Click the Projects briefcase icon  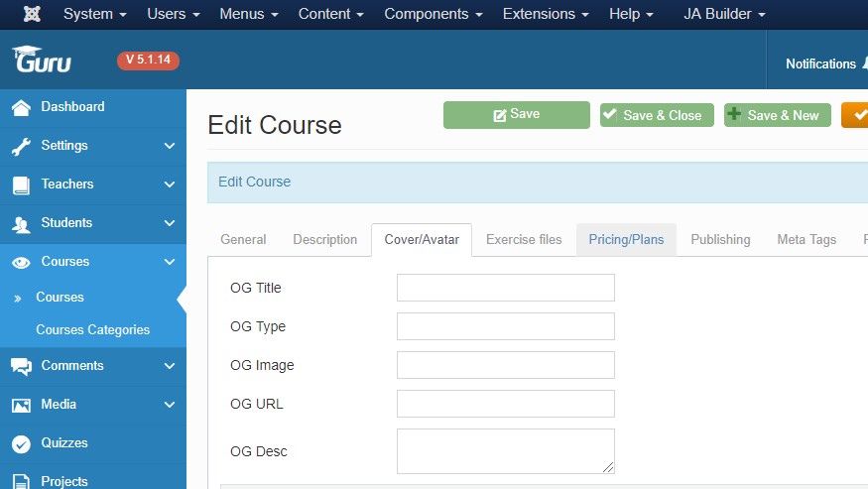click(21, 482)
